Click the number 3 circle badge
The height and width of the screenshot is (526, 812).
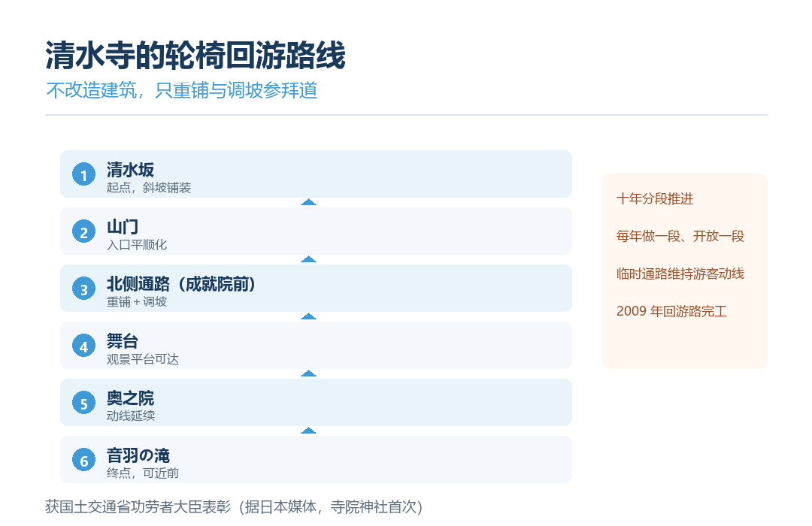click(x=83, y=289)
